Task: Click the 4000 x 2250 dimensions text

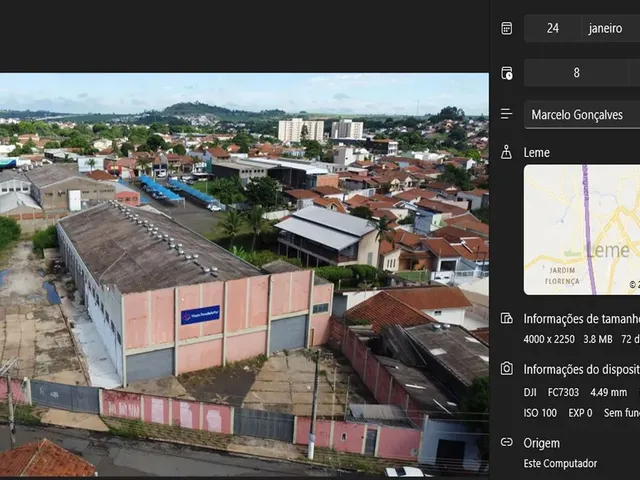Action: 549,339
